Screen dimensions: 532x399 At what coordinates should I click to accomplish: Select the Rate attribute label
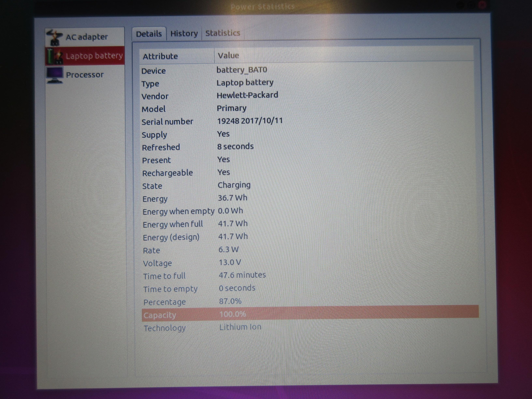click(x=152, y=251)
